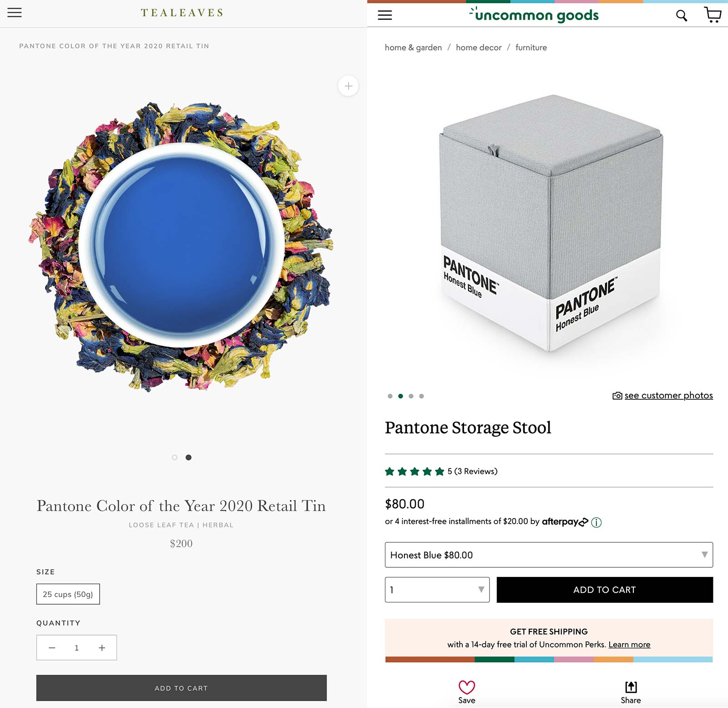Go to home decor breadcrumb

click(479, 47)
